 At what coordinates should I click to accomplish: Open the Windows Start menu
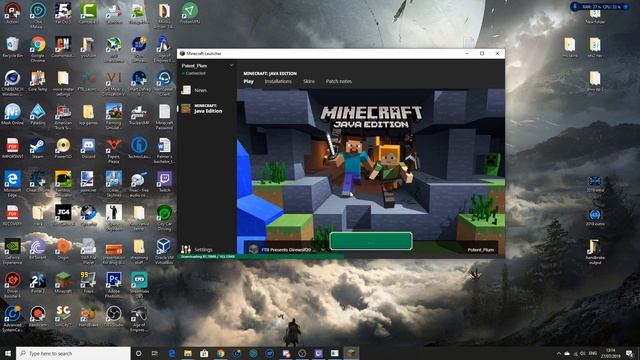click(x=8, y=353)
